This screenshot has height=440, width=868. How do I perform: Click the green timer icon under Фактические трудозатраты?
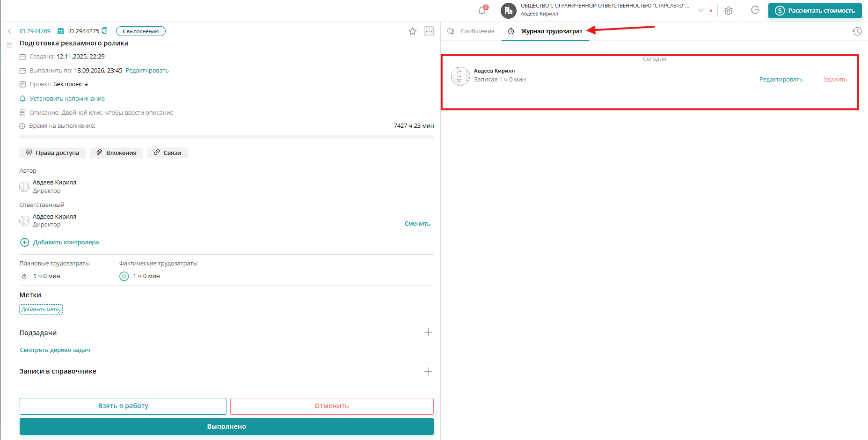click(124, 276)
